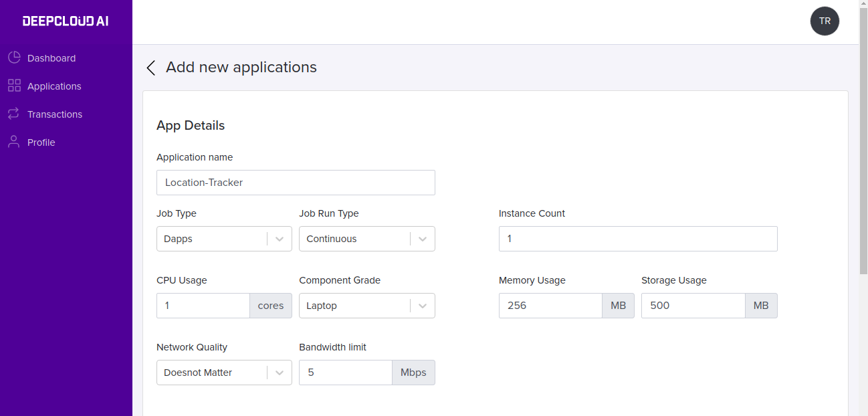This screenshot has width=868, height=416.
Task: Open Dashboard in the sidebar
Action: point(51,58)
